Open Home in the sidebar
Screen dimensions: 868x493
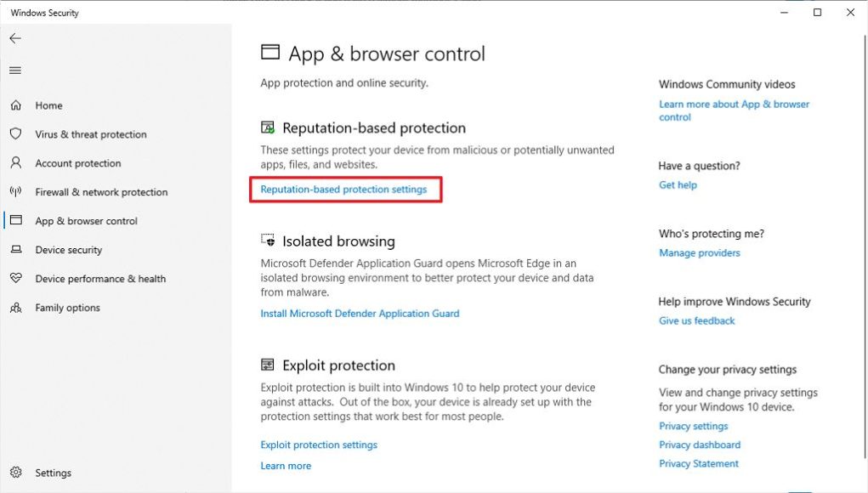(48, 105)
